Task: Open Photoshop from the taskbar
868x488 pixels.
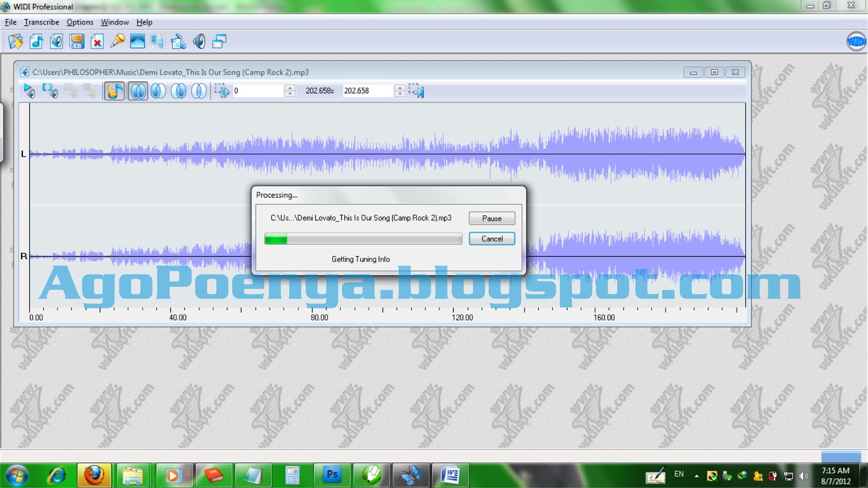Action: 332,476
